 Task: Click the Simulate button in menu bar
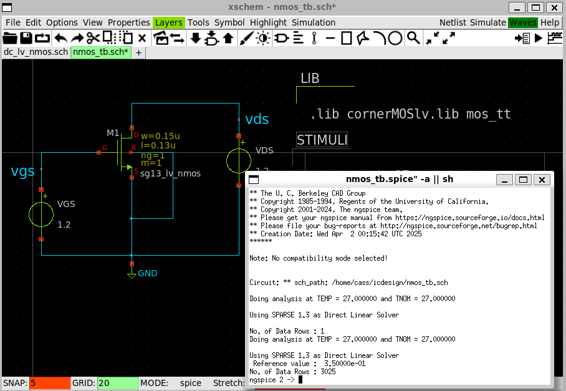[x=488, y=22]
